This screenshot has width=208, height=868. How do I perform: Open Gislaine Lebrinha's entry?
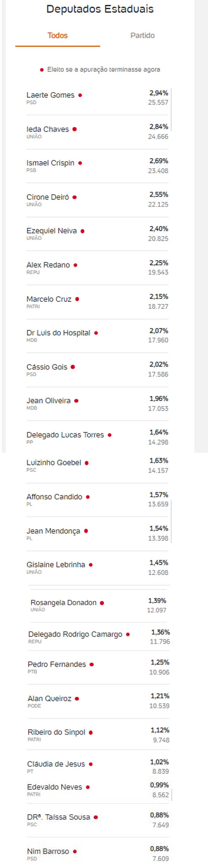(56, 565)
